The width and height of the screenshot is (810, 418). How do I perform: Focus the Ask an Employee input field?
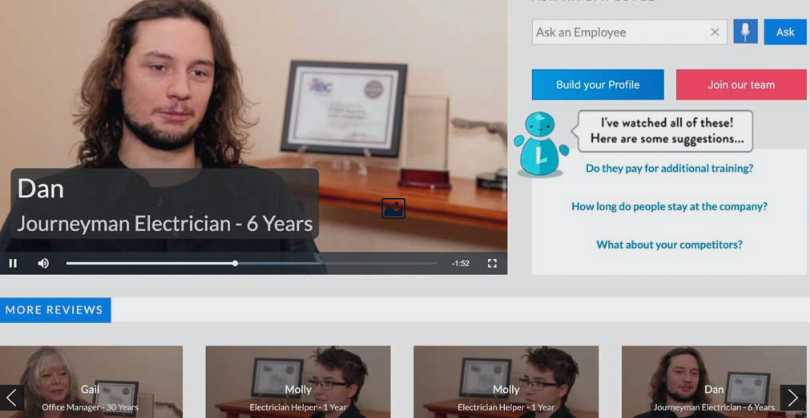point(620,32)
